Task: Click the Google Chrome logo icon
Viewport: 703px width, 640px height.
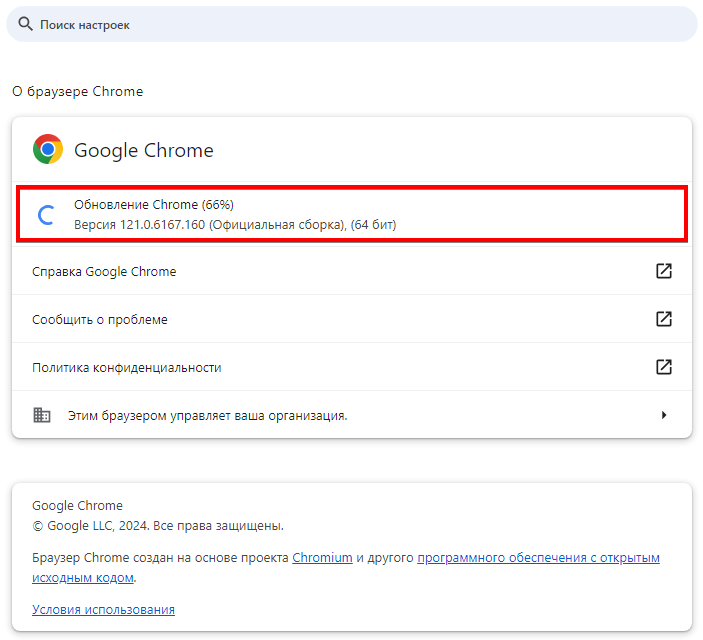Action: point(48,149)
